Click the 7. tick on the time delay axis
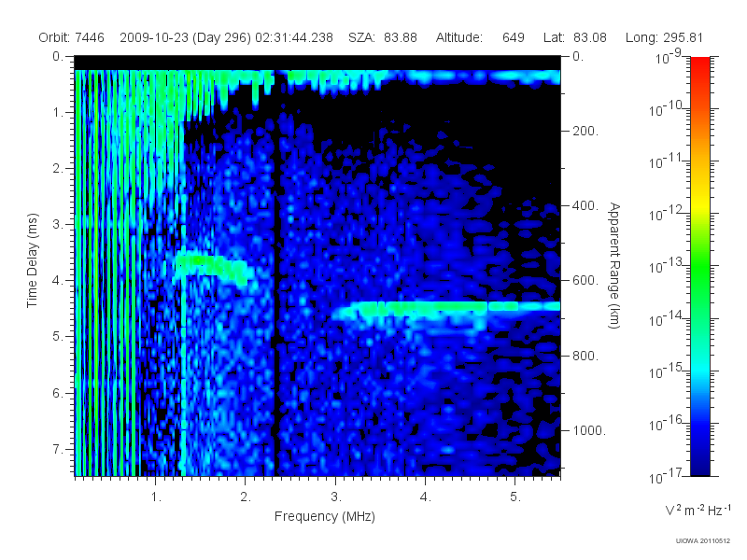Viewport: 747px width, 560px height. pyautogui.click(x=58, y=449)
